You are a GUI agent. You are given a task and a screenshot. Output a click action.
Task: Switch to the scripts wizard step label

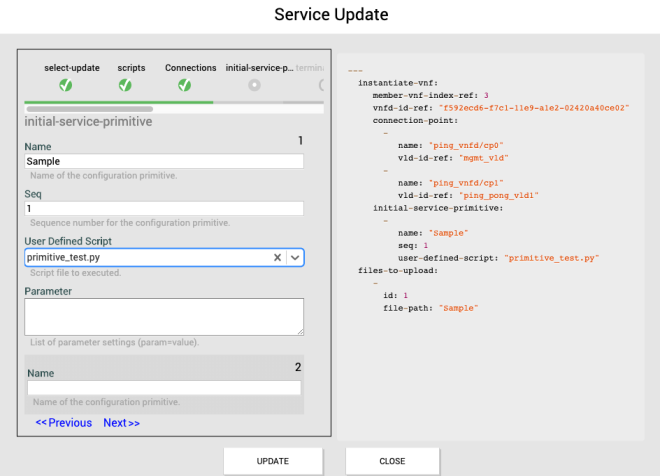click(x=131, y=68)
